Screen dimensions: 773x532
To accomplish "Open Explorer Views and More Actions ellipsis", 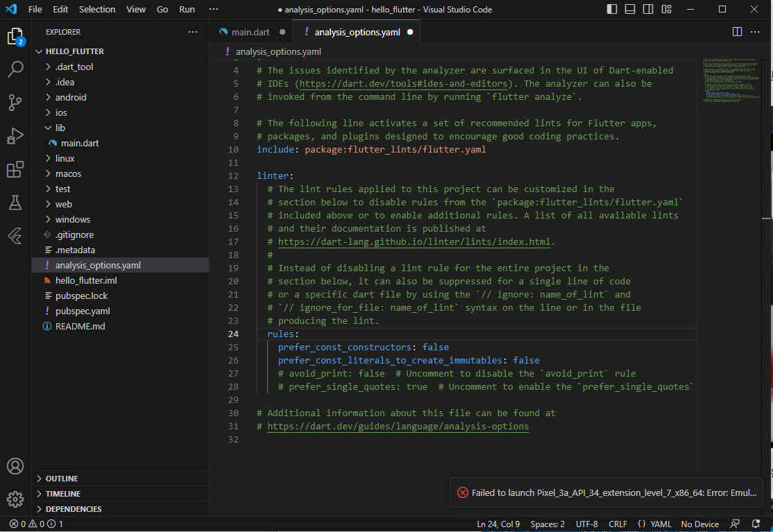I will pyautogui.click(x=193, y=32).
